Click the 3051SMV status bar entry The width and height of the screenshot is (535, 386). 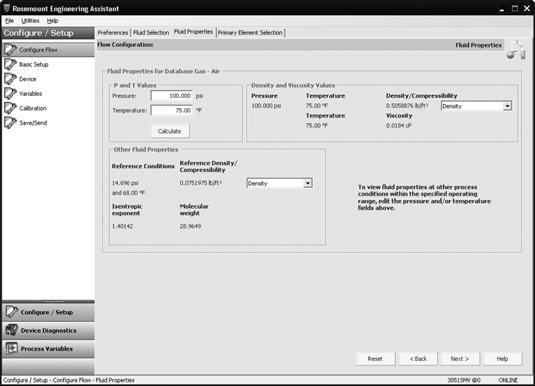464,380
